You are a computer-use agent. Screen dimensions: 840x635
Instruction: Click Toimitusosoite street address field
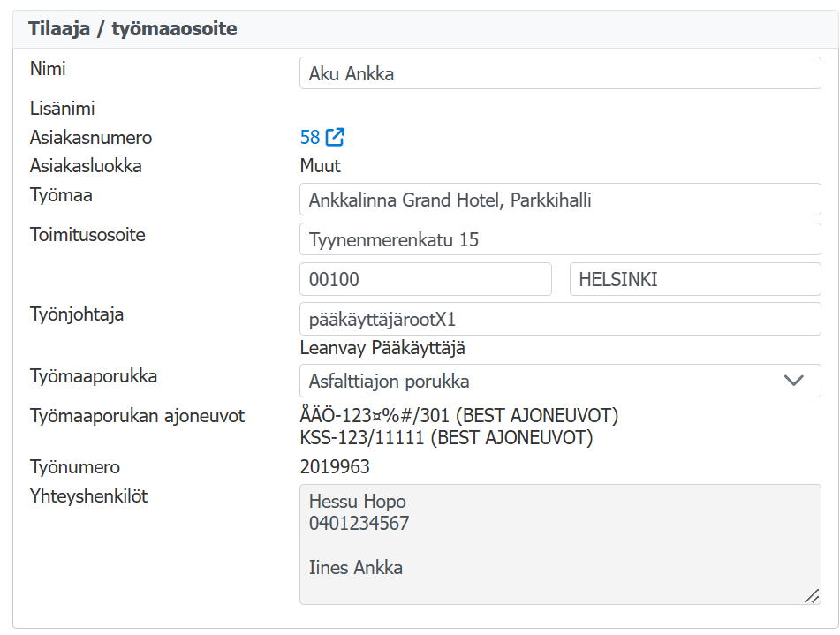(x=560, y=239)
